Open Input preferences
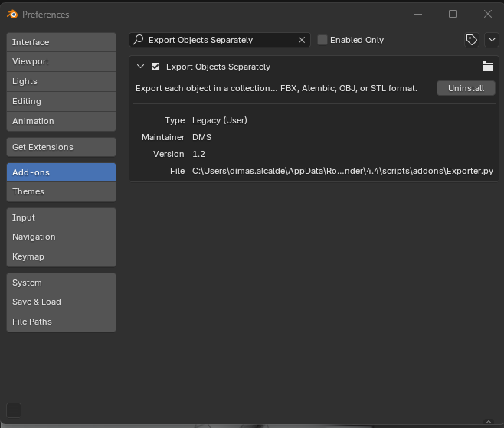The width and height of the screenshot is (504, 428). coord(61,217)
